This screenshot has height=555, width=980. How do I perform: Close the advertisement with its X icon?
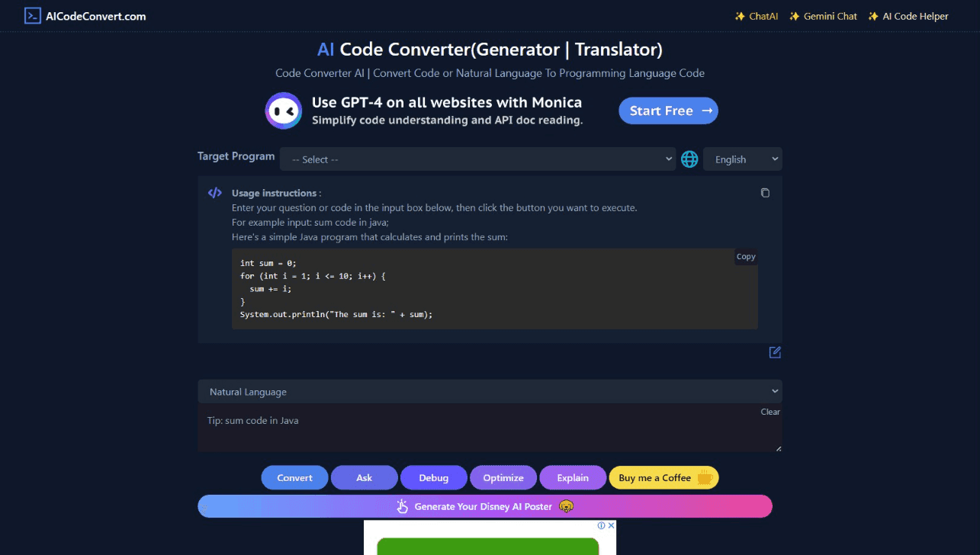click(x=611, y=525)
